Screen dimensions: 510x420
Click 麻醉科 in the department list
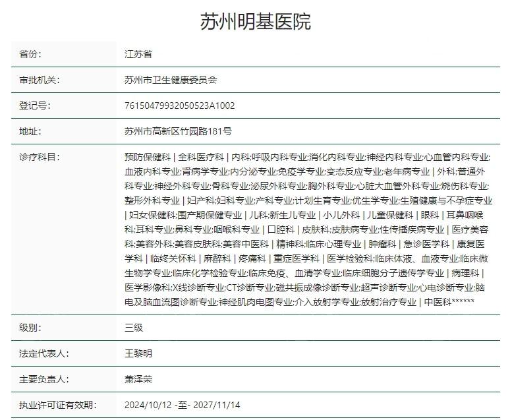pos(217,258)
